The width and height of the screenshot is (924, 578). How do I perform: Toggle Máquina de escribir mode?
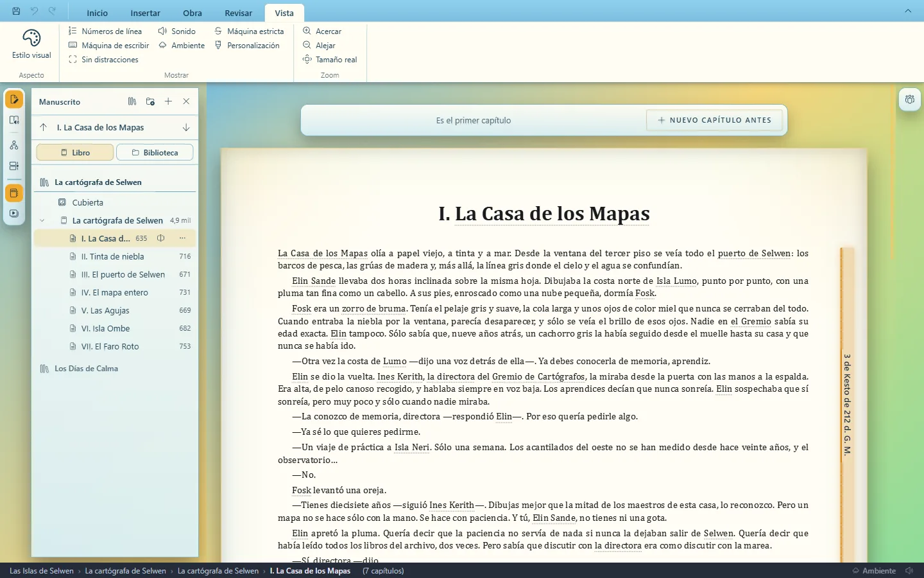point(108,45)
